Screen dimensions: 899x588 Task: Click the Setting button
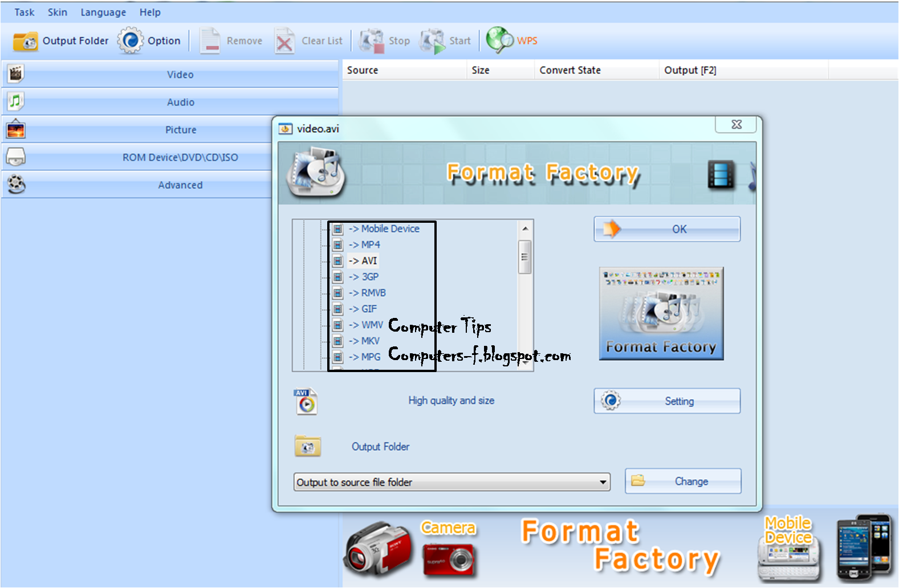[667, 401]
